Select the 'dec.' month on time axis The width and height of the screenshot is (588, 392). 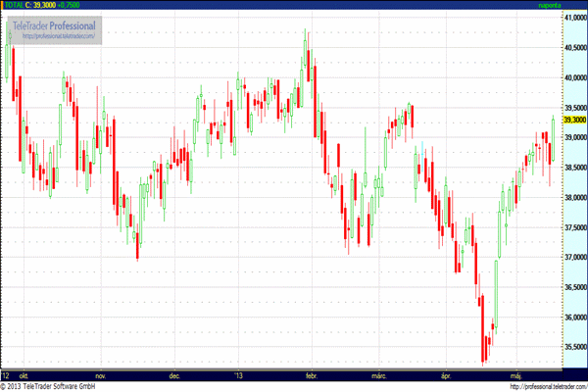tap(174, 375)
